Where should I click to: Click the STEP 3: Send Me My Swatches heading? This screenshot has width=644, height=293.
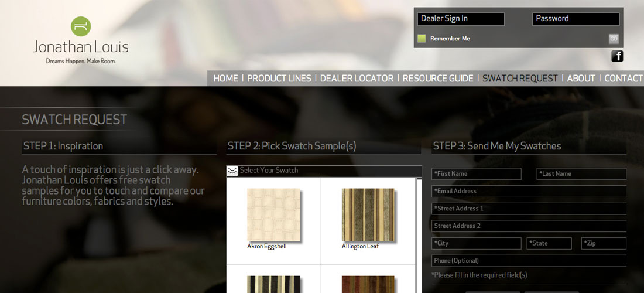497,146
